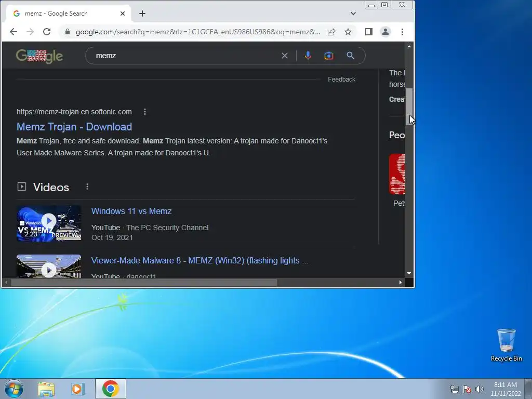Start voice search with the microphone
532x399 pixels.
click(x=308, y=56)
